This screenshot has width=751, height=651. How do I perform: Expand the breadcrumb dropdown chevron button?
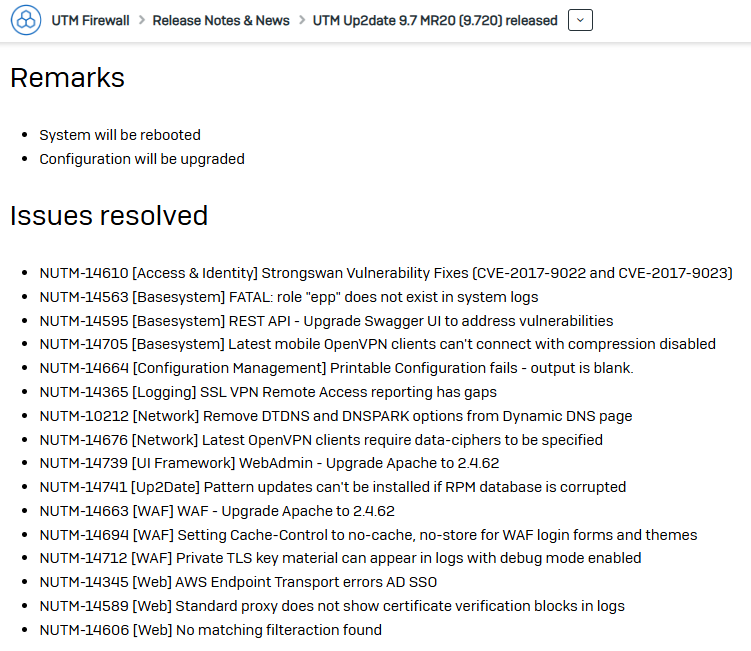pos(580,20)
